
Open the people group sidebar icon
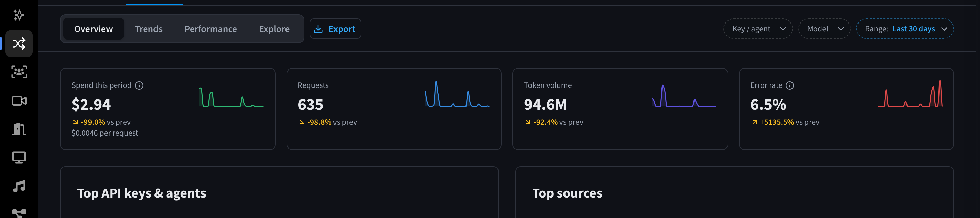click(19, 72)
